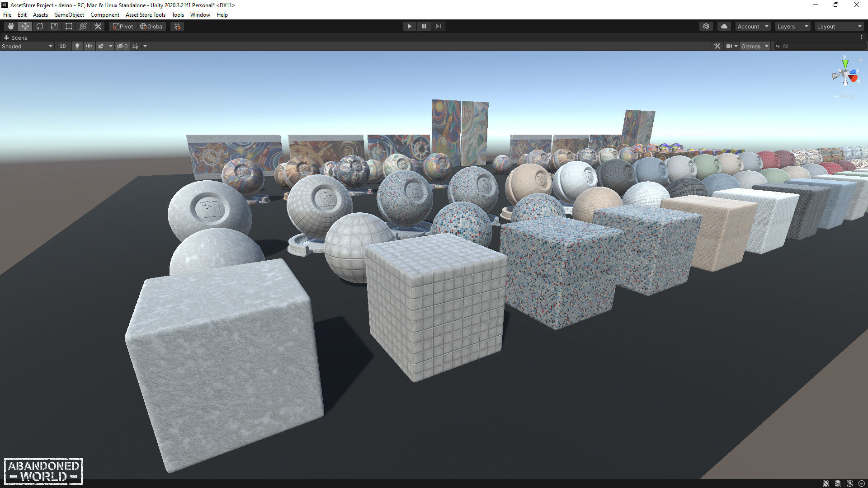Screen dimensions: 868x488
Task: Open the Shaded draw mode dropdown
Action: [x=27, y=46]
